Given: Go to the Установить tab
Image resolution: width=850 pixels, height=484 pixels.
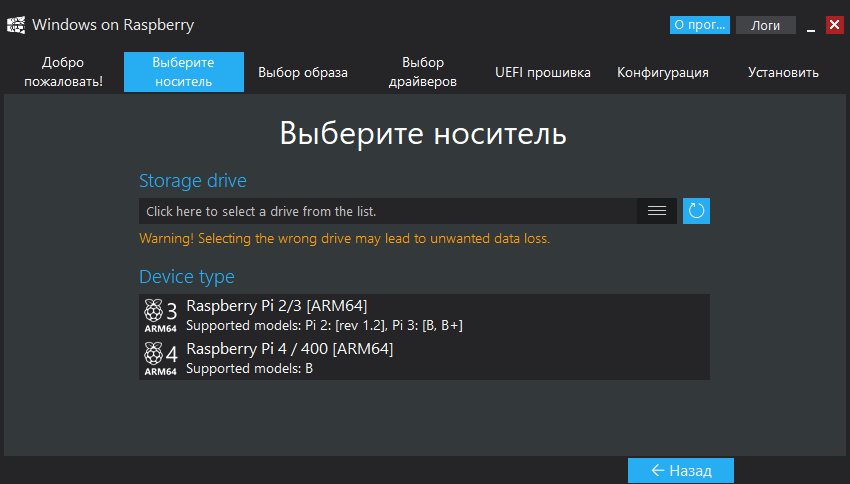Looking at the screenshot, I should 783,72.
